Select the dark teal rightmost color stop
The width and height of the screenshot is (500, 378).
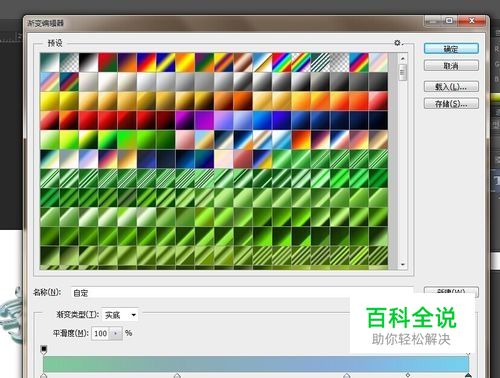click(x=468, y=375)
